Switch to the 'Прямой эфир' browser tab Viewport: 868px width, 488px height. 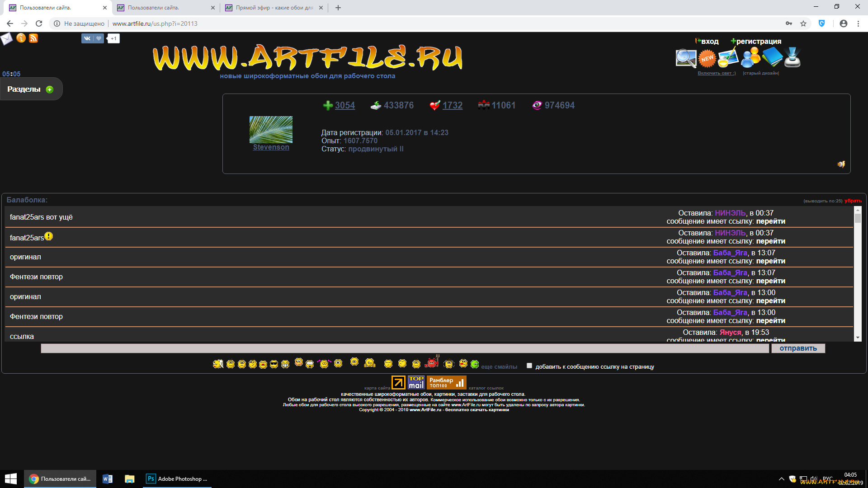coord(274,8)
